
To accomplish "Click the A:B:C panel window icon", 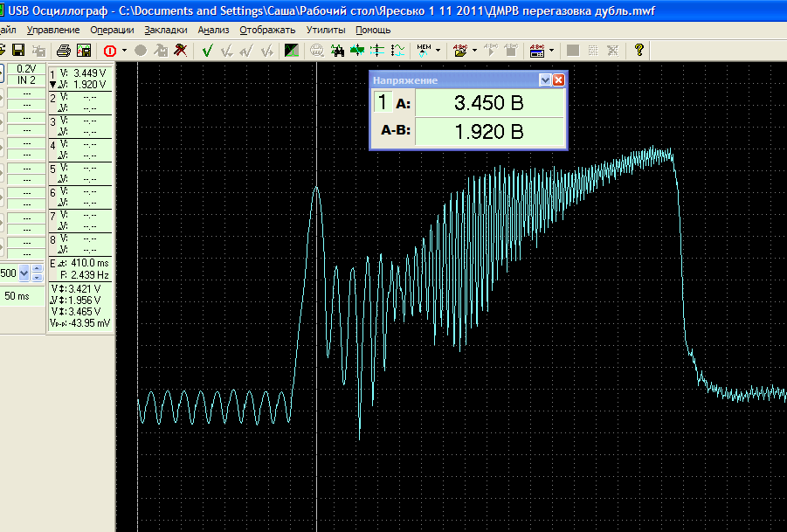I will pyautogui.click(x=537, y=50).
